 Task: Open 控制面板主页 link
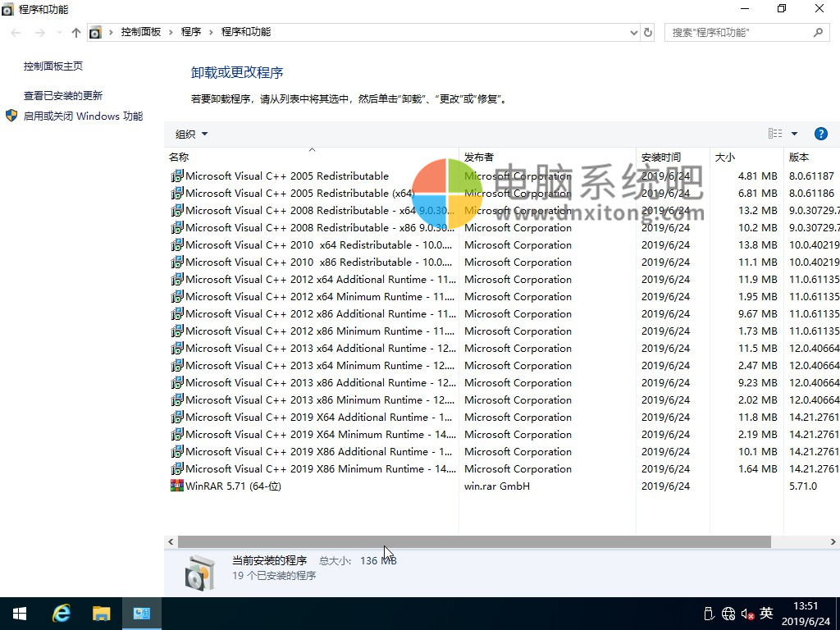point(53,66)
